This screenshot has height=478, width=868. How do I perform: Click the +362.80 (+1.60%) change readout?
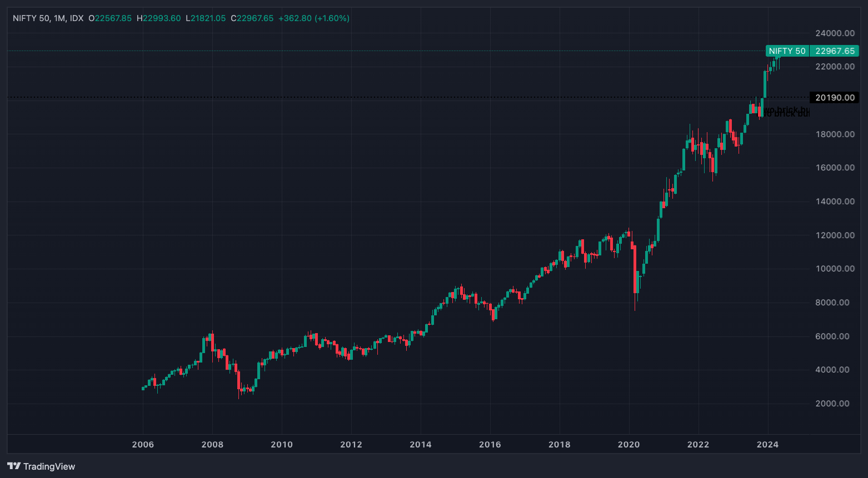click(x=313, y=18)
